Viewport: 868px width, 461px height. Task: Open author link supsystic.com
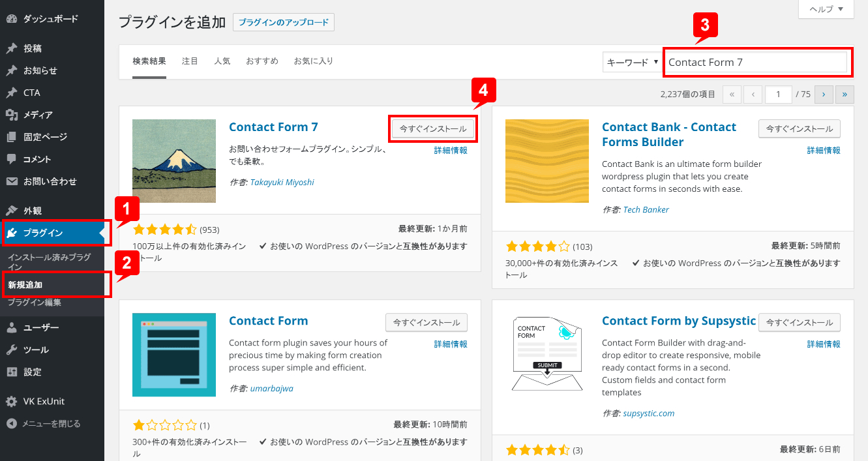[x=649, y=413]
